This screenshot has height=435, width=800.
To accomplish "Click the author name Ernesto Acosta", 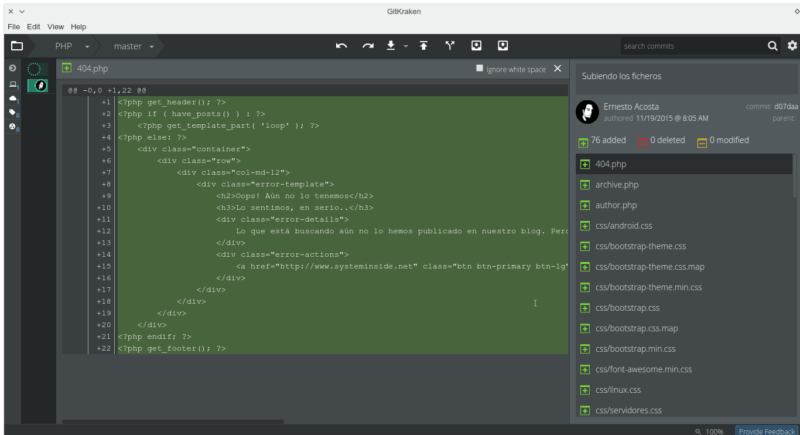I will (x=631, y=107).
